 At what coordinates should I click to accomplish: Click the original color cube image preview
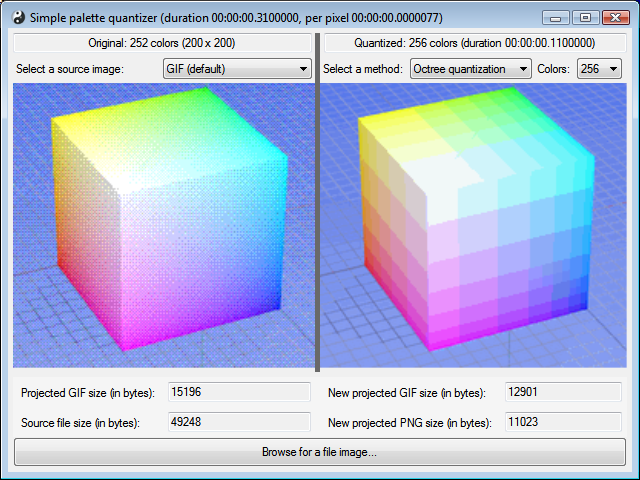tap(164, 225)
